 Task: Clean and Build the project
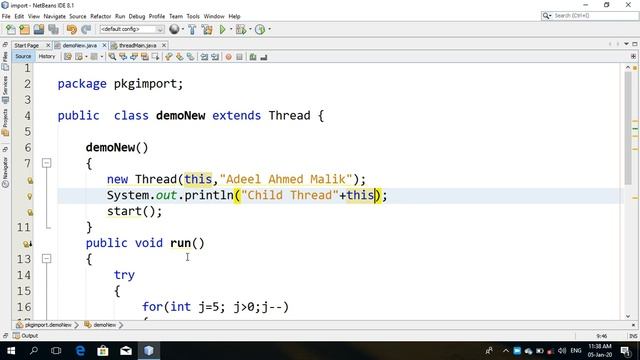click(x=207, y=29)
